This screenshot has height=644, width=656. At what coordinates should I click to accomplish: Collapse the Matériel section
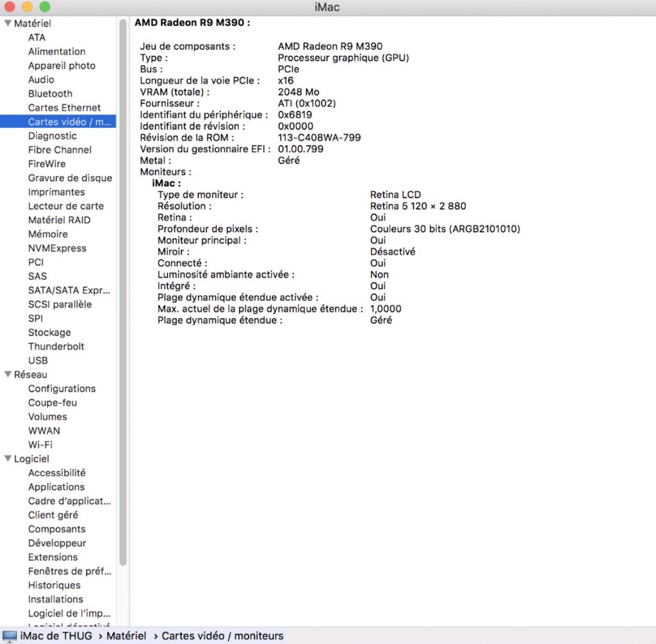click(x=8, y=23)
